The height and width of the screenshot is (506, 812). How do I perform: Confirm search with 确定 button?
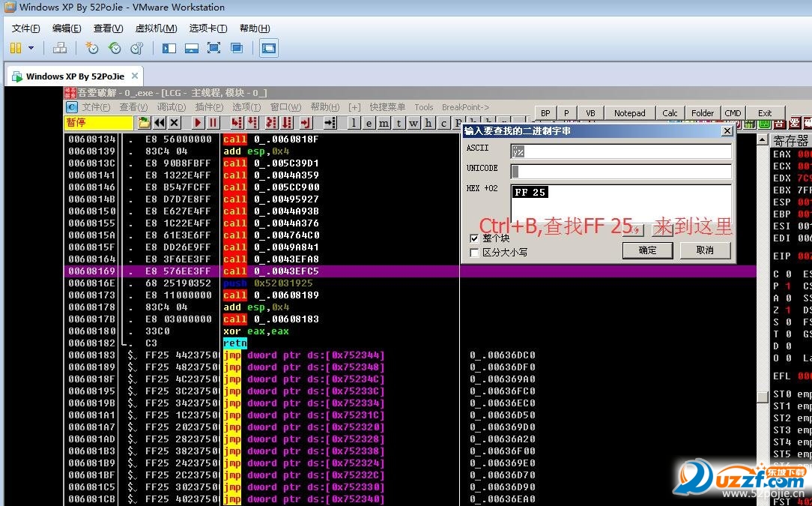(x=647, y=250)
